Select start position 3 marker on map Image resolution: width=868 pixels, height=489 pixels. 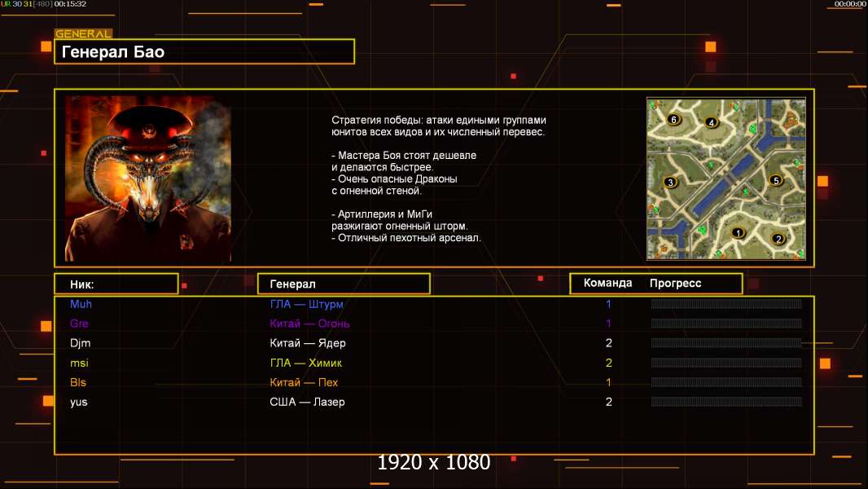(x=670, y=183)
